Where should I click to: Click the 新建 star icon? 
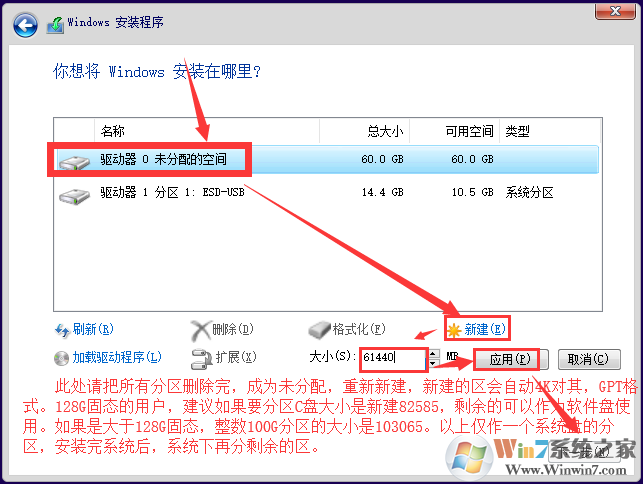(455, 329)
